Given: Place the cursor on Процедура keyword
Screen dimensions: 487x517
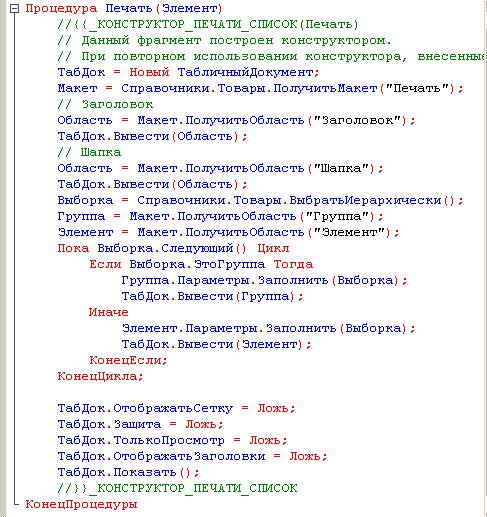Looking at the screenshot, I should 61,8.
